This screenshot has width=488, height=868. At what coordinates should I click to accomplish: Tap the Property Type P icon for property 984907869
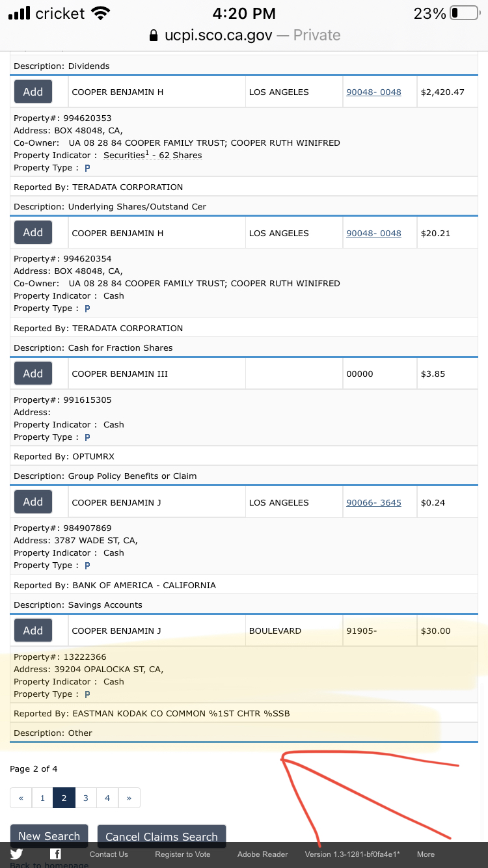[87, 565]
